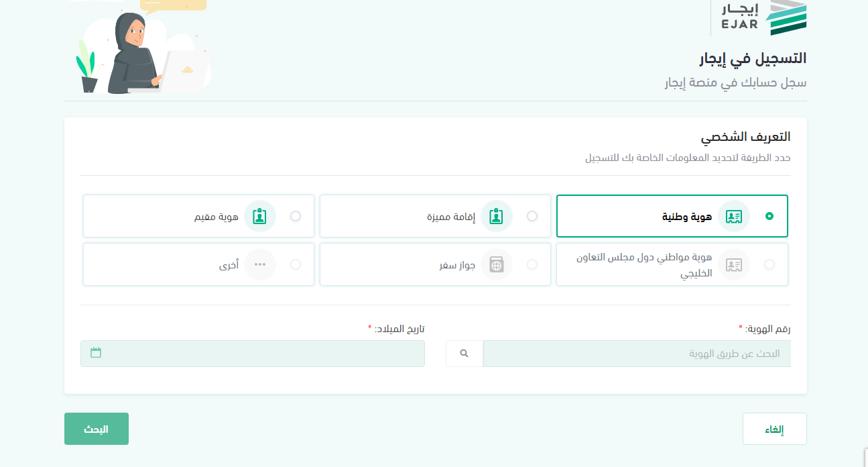This screenshot has width=868, height=467.
Task: Open calendar icon in birth date field
Action: (96, 353)
